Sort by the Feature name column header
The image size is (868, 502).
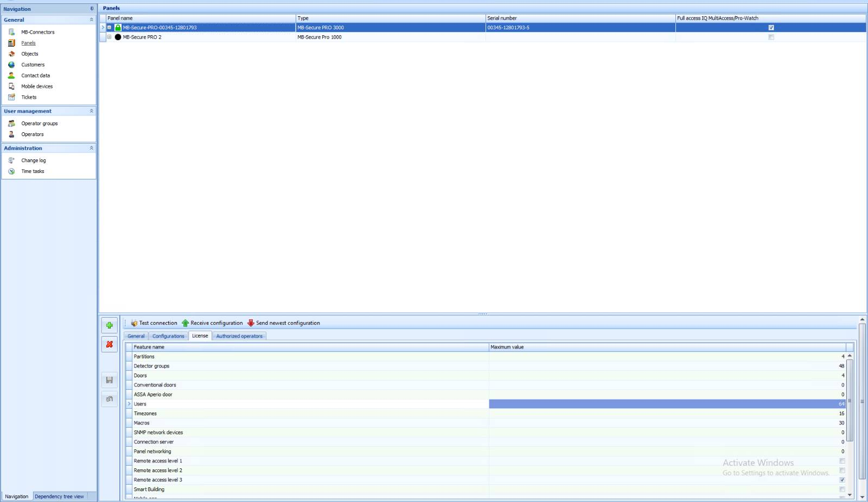tap(310, 347)
